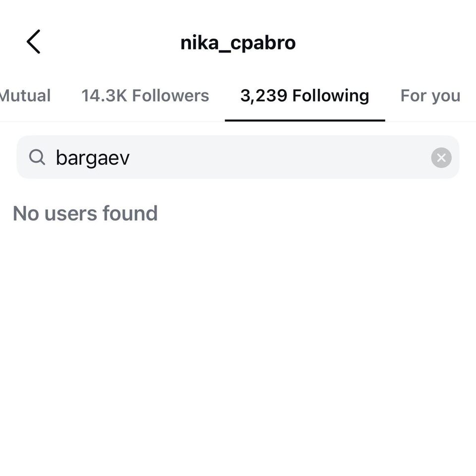This screenshot has height=476, width=476.
Task: Remove bargaev query using gray circle button
Action: click(441, 158)
